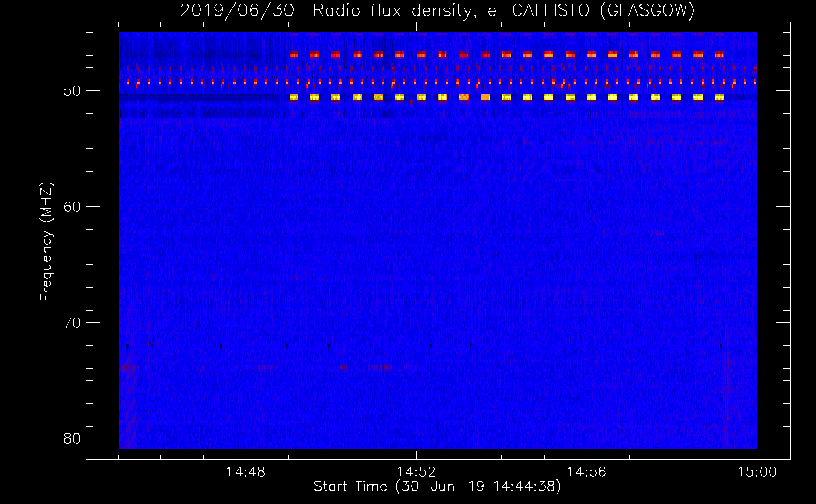
Task: Click the 15:00 time tick label
Action: 757,472
